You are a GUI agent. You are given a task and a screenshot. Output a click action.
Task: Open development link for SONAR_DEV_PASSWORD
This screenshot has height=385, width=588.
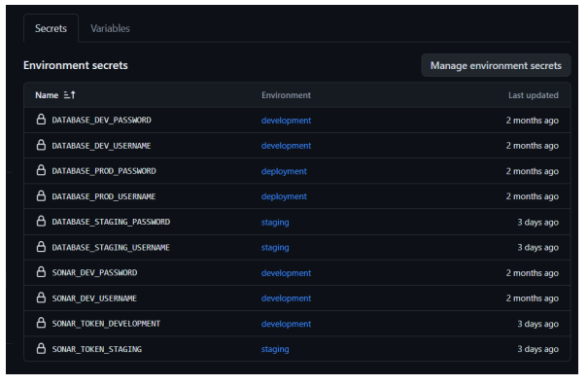pyautogui.click(x=286, y=273)
